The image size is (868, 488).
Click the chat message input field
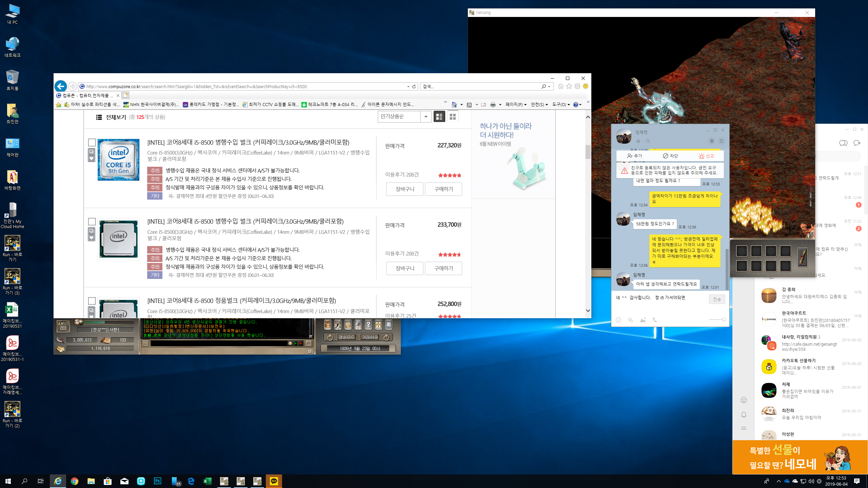pyautogui.click(x=660, y=303)
